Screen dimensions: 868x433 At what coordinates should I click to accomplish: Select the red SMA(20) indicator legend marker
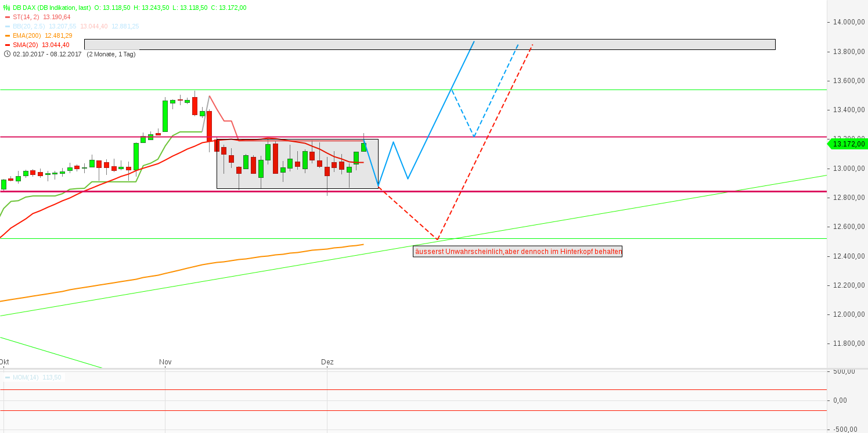point(7,44)
